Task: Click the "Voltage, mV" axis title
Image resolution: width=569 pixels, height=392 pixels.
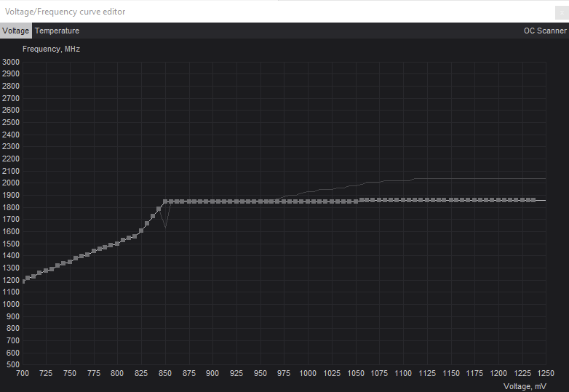Action: tap(525, 387)
